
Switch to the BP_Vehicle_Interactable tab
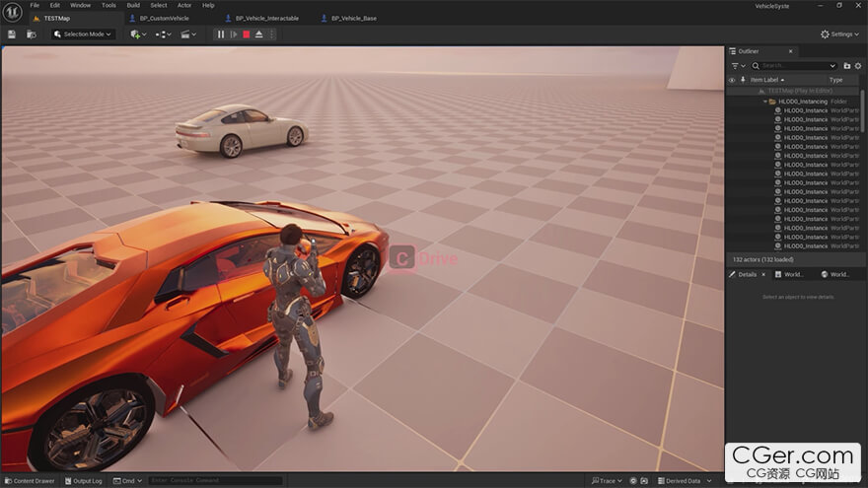click(x=267, y=19)
